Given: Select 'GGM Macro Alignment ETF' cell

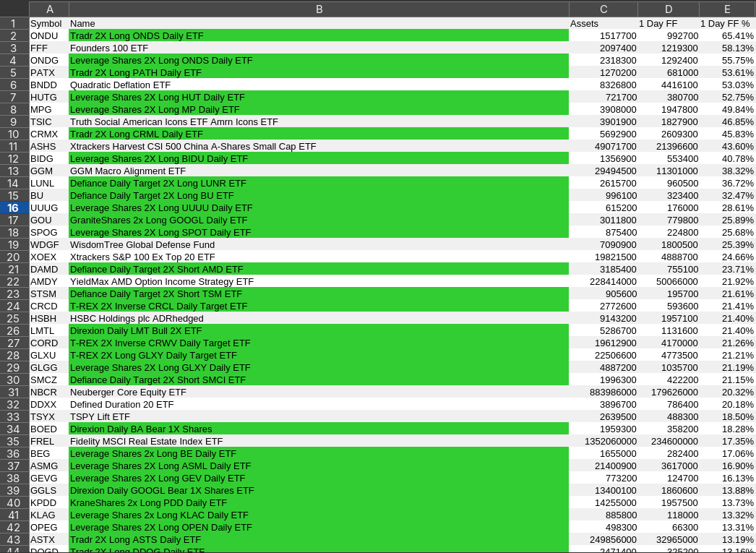Looking at the screenshot, I should pyautogui.click(x=319, y=171).
